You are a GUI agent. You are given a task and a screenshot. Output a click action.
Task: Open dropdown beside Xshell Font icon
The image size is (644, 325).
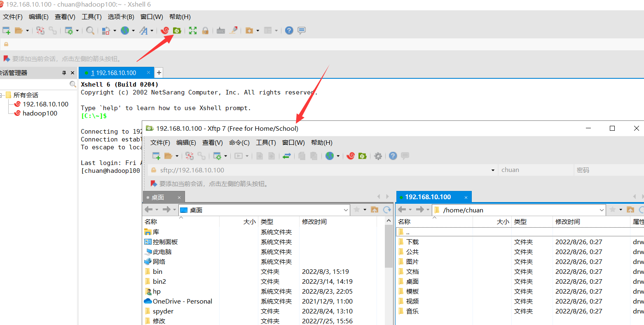pyautogui.click(x=152, y=31)
